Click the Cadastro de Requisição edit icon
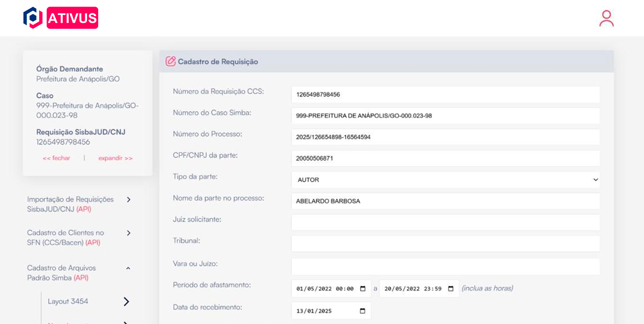Image resolution: width=644 pixels, height=324 pixels. point(171,62)
